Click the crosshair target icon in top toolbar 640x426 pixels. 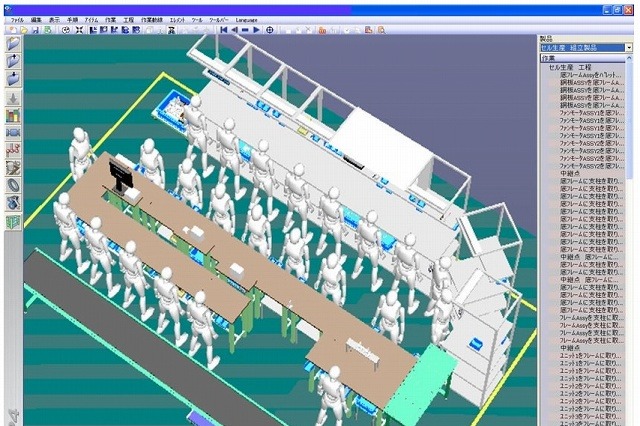[269, 30]
